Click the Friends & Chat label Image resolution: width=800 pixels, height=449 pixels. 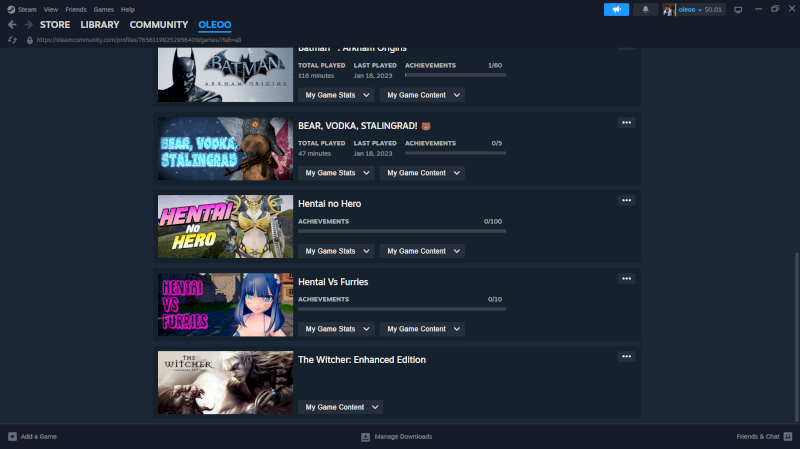(x=758, y=437)
